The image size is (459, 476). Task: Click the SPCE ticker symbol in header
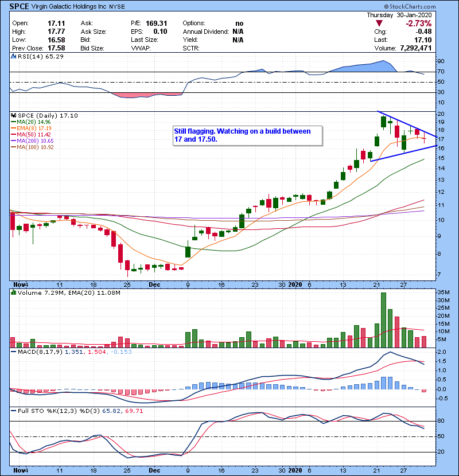[x=19, y=6]
